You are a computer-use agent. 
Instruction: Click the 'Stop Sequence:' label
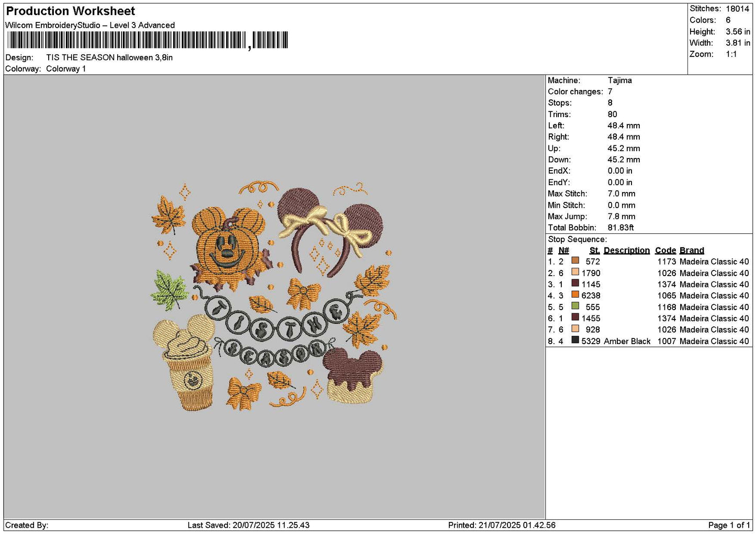(577, 240)
